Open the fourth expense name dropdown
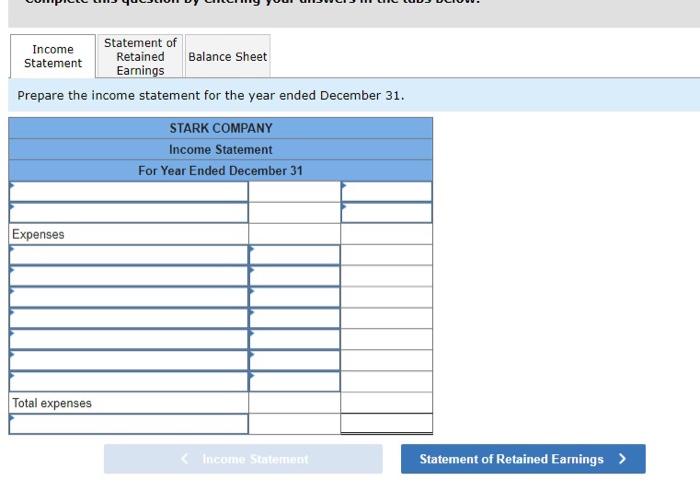Viewport: 700px width, 481px height. point(129,318)
